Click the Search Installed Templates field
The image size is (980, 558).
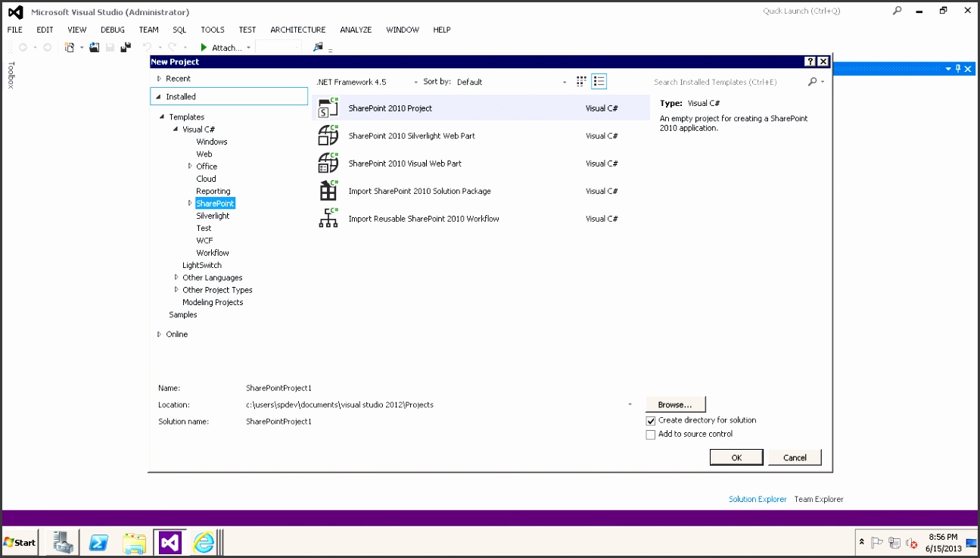[x=726, y=82]
